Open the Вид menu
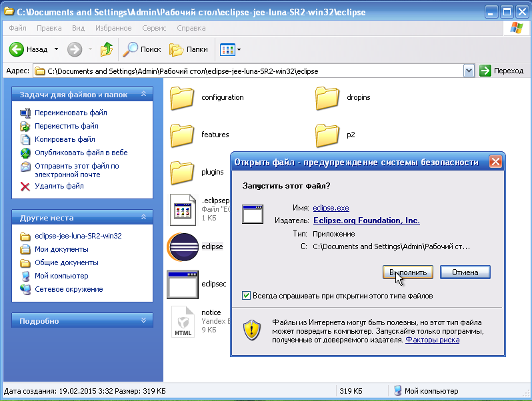Image resolution: width=532 pixels, height=401 pixels. pos(78,28)
